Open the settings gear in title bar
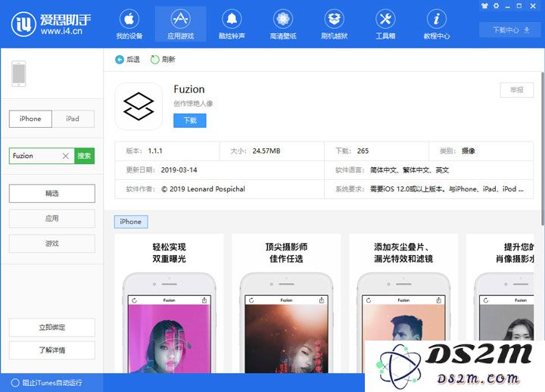Screen dimensions: 545x392 point(496,6)
